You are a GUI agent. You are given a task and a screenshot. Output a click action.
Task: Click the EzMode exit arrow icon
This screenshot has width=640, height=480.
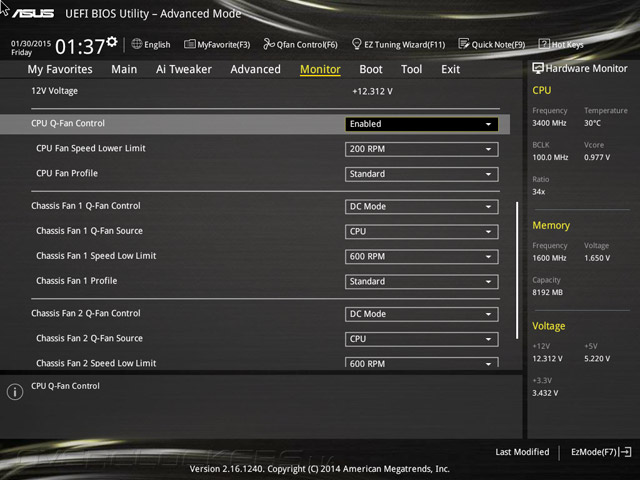pos(625,452)
